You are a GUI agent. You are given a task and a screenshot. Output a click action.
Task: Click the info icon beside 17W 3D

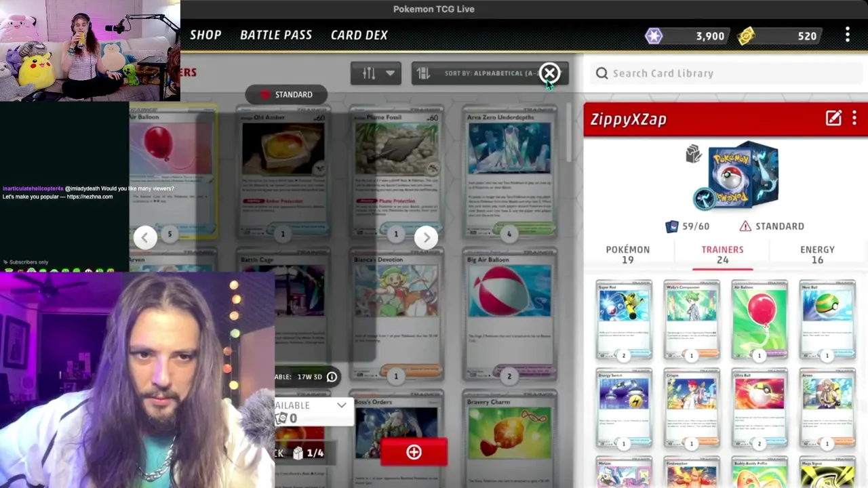coord(332,377)
